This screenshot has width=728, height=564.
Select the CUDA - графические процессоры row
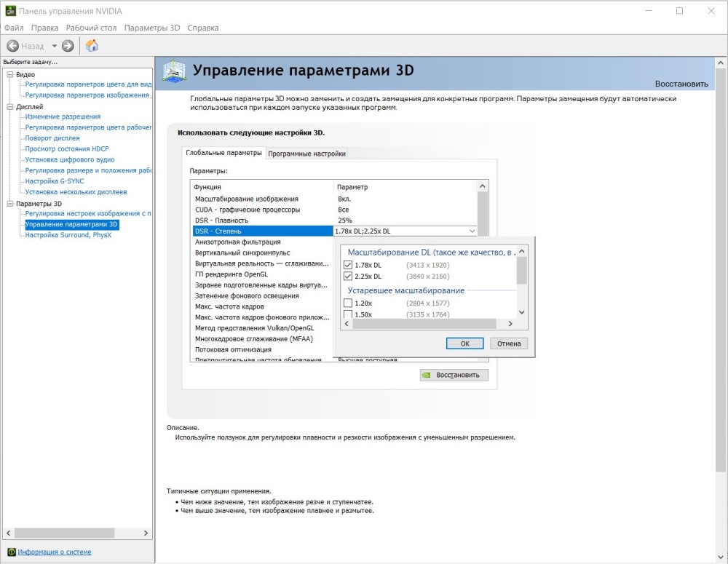point(335,210)
